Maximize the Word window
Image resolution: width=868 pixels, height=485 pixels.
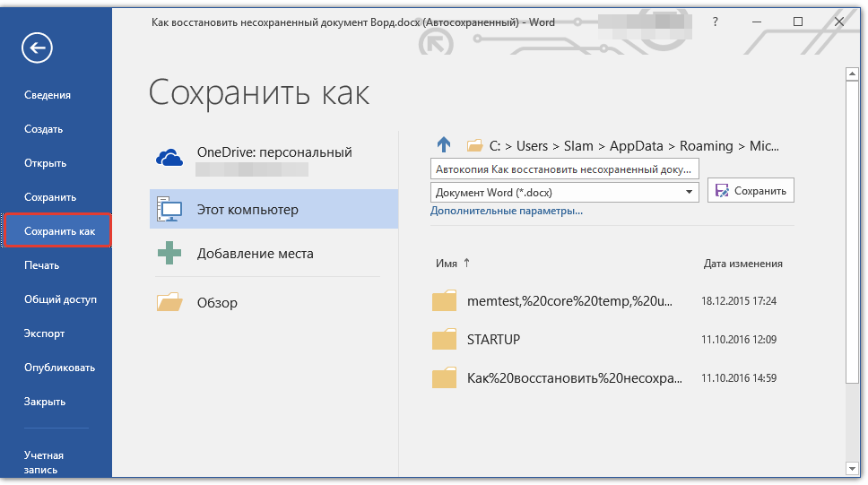point(798,22)
